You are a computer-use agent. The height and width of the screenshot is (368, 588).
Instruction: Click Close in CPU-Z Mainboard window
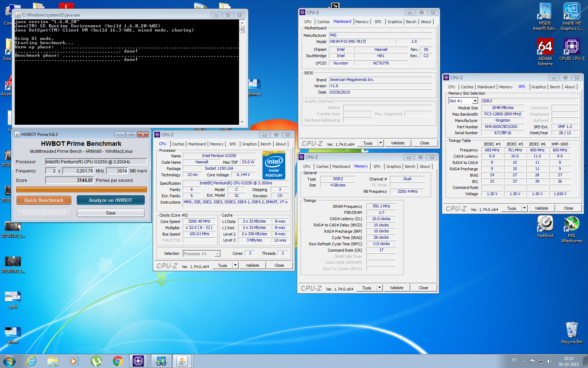coord(425,143)
